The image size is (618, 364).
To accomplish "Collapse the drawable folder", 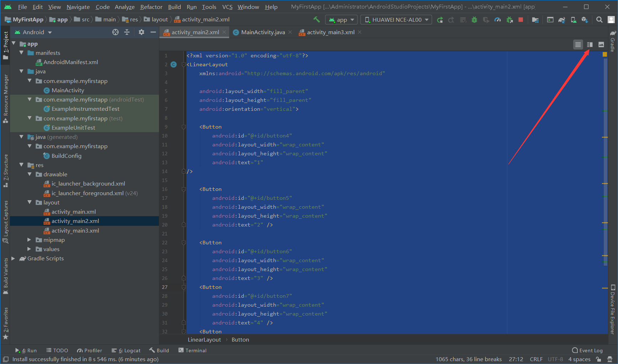I will click(30, 174).
